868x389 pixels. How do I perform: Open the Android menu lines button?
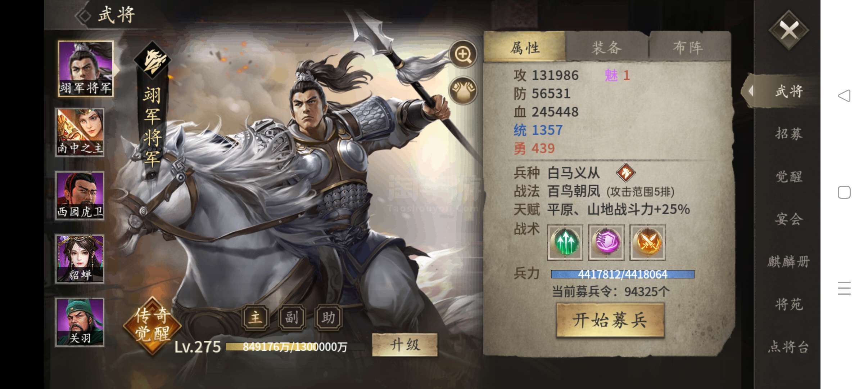point(844,288)
